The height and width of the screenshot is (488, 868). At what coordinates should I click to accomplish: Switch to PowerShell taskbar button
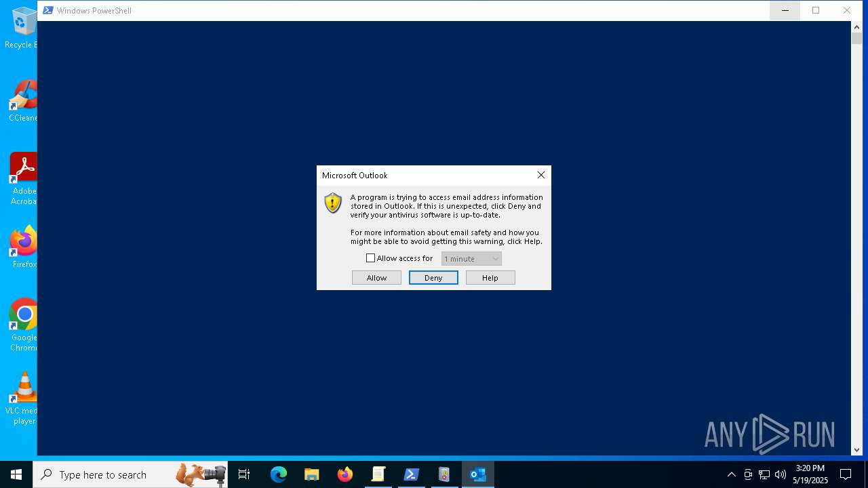coord(412,474)
